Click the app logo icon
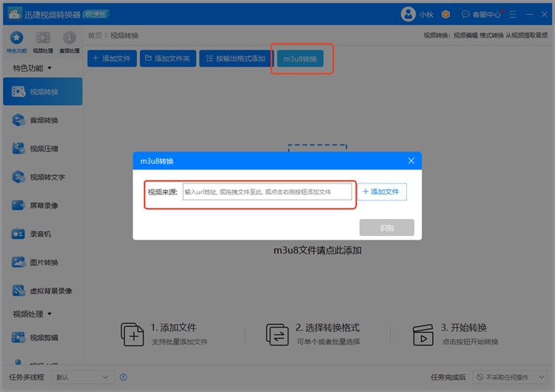 click(x=15, y=14)
